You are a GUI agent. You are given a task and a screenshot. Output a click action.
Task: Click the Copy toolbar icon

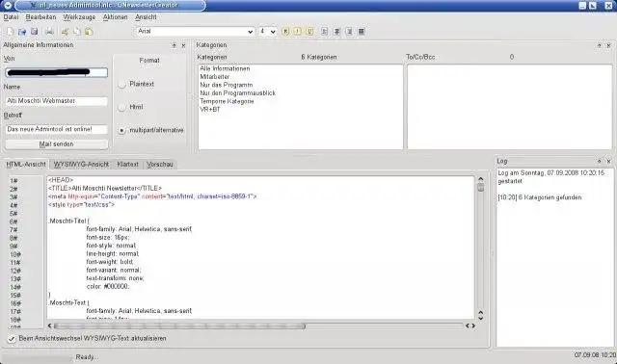77,32
